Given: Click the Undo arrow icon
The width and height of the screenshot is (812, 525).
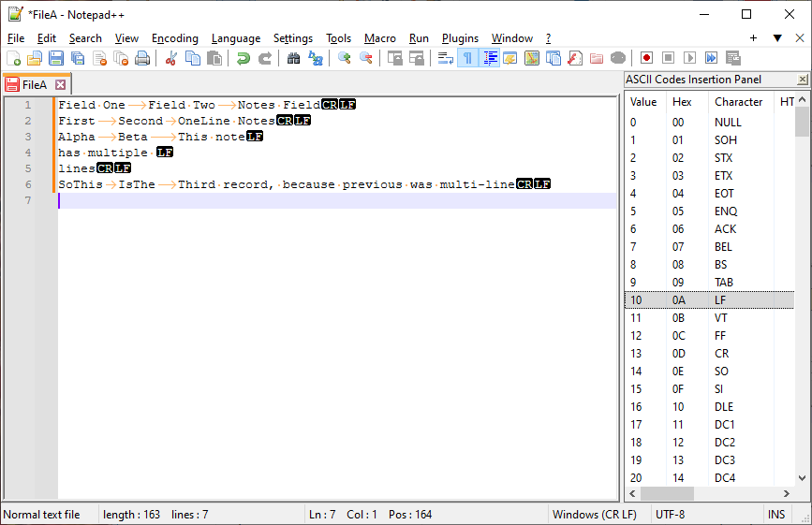Looking at the screenshot, I should [x=243, y=58].
